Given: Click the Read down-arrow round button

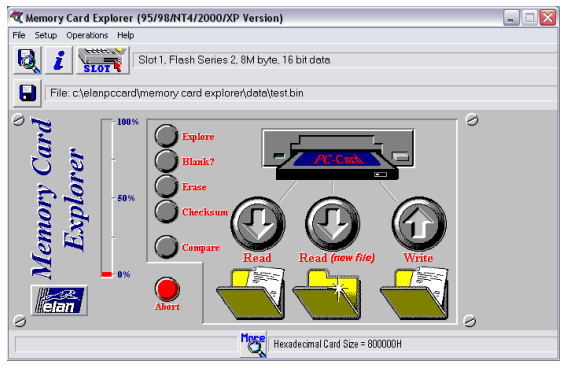Looking at the screenshot, I should 258,223.
